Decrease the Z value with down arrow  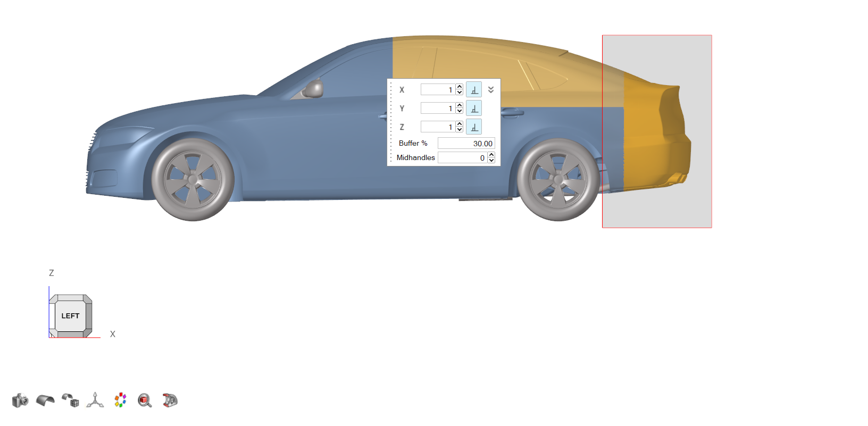point(460,130)
